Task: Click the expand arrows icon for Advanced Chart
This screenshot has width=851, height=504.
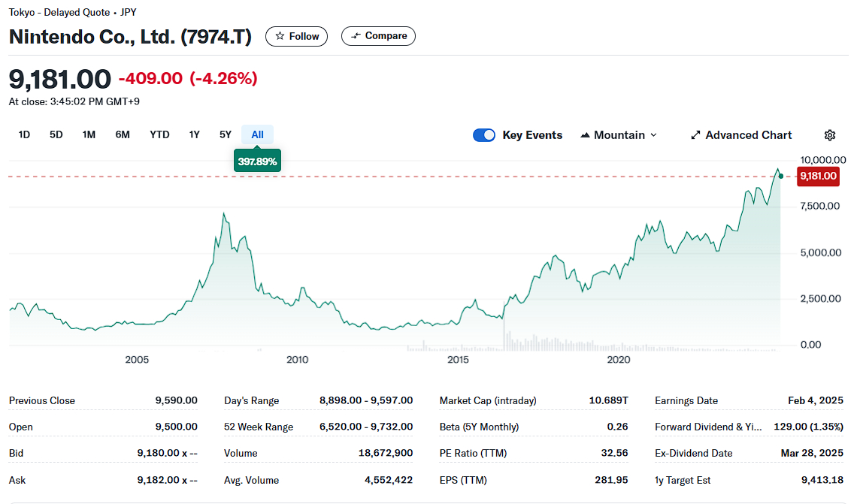Action: coord(695,135)
